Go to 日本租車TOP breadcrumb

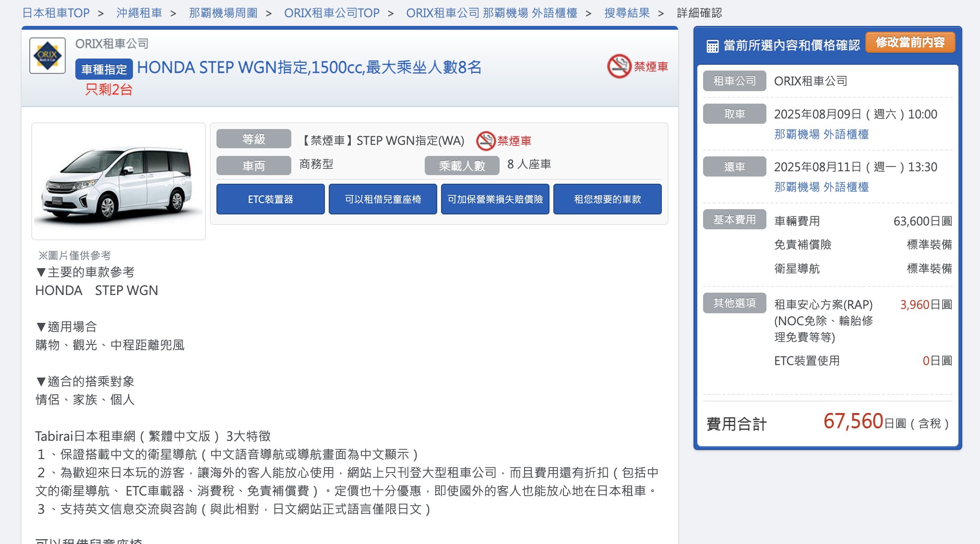tap(56, 13)
